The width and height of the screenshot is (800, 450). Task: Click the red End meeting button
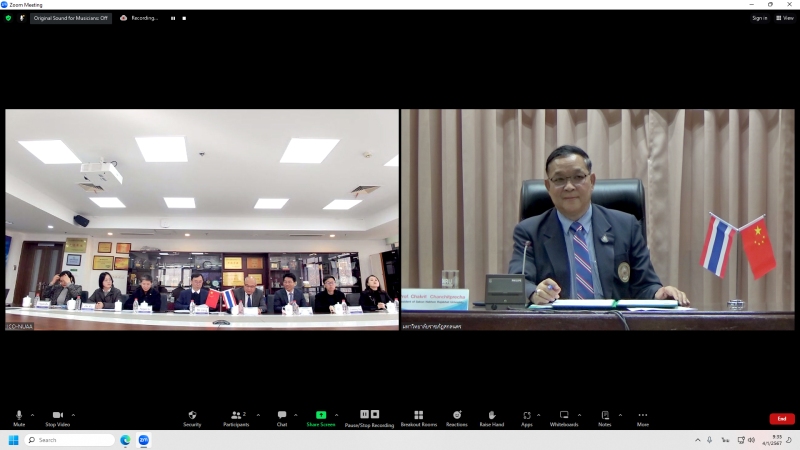782,419
